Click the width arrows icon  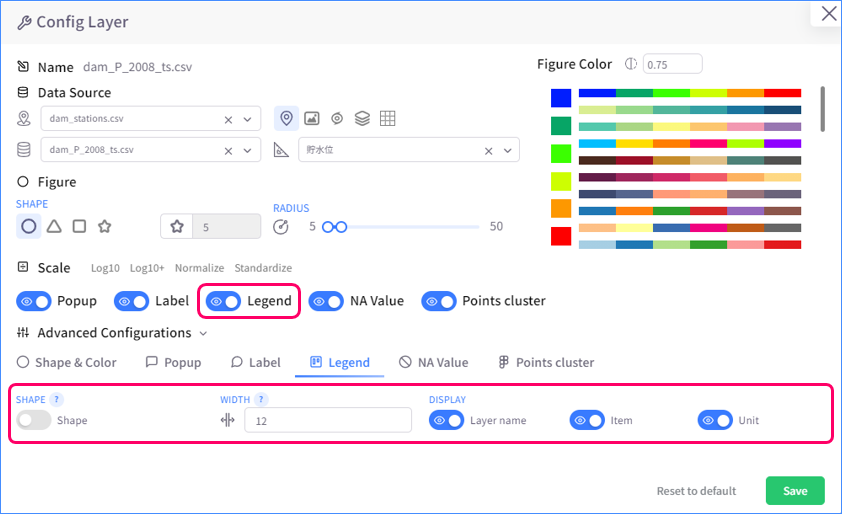pos(228,420)
